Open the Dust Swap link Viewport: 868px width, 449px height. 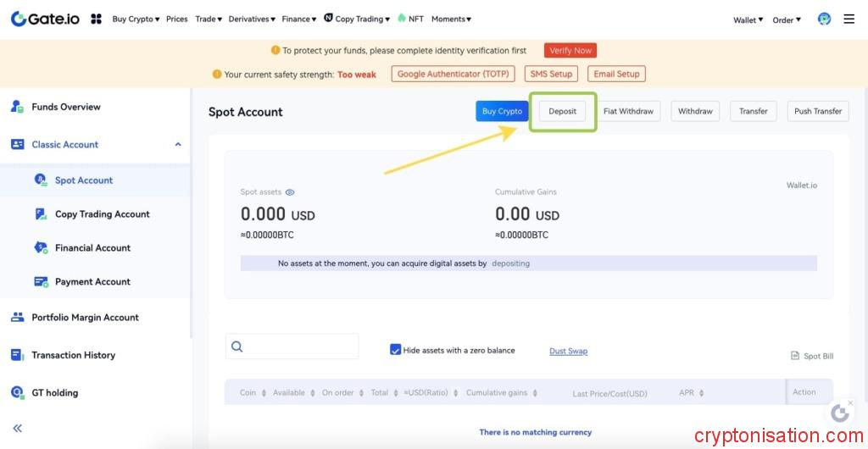click(x=568, y=351)
